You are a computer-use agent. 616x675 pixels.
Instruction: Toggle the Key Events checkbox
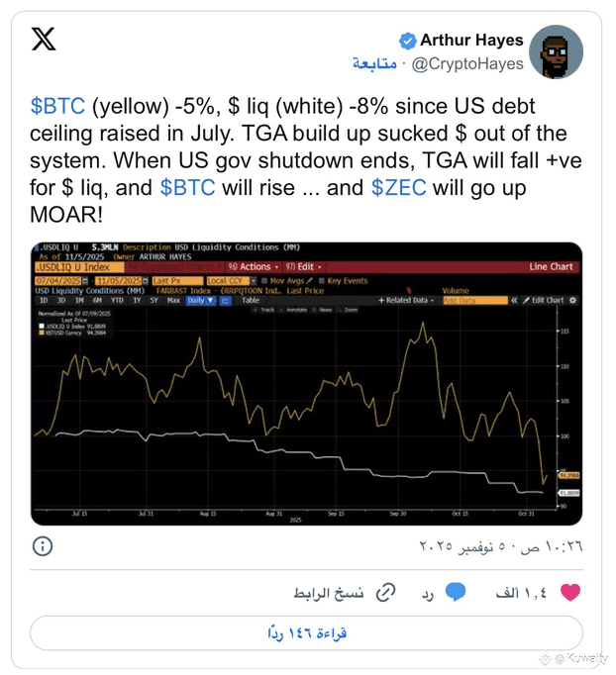pyautogui.click(x=320, y=281)
